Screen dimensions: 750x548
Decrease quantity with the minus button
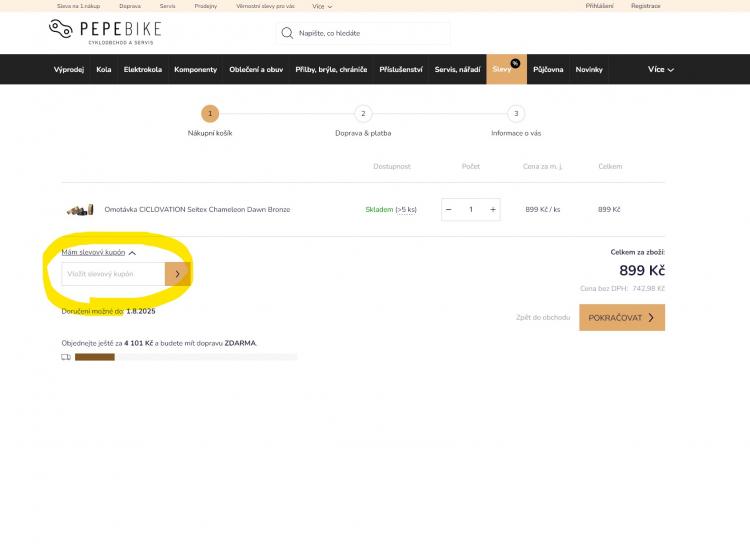pyautogui.click(x=449, y=210)
